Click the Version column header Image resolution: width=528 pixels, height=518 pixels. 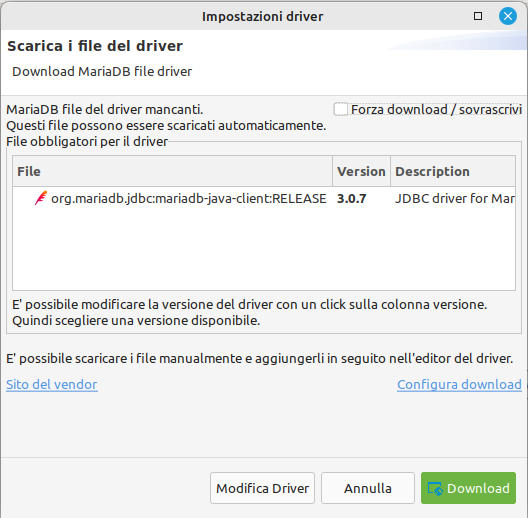pyautogui.click(x=361, y=171)
